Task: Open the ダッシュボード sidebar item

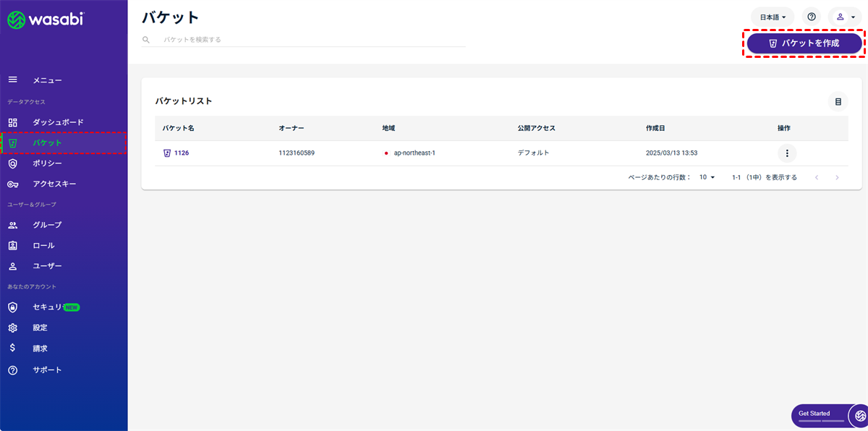Action: coord(64,122)
